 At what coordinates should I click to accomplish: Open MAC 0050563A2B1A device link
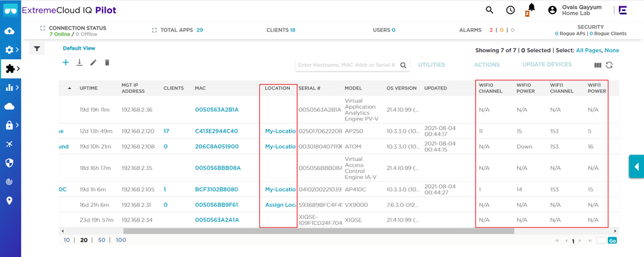217,109
